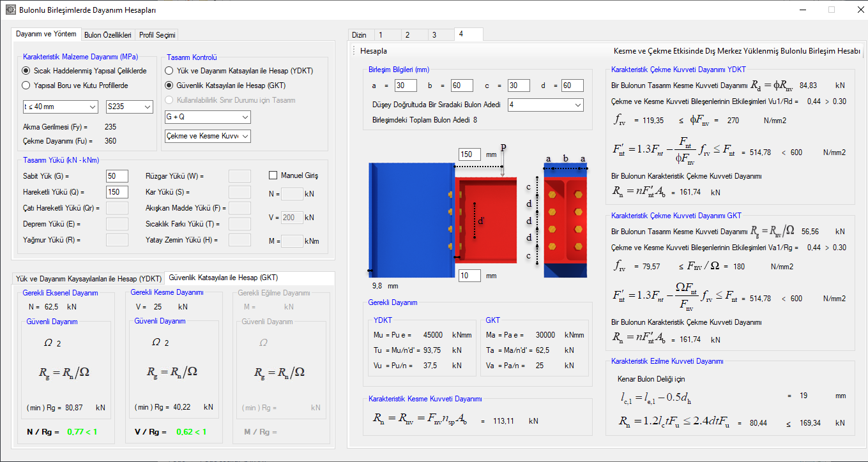This screenshot has height=462, width=868.
Task: Click the bolt layout front view drawing
Action: coord(565,220)
